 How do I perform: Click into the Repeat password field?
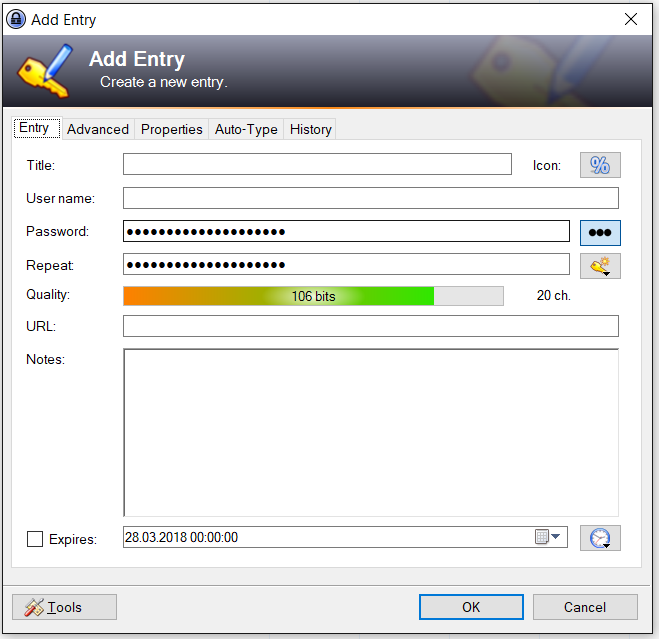click(x=346, y=264)
